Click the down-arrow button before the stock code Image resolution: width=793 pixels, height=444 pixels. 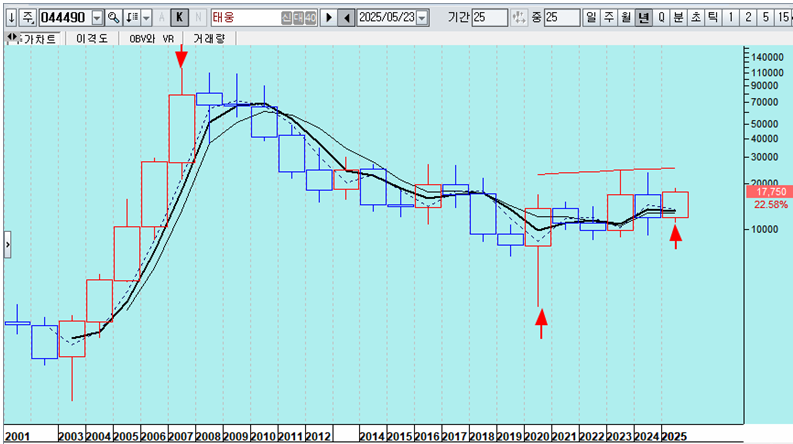pyautogui.click(x=11, y=18)
